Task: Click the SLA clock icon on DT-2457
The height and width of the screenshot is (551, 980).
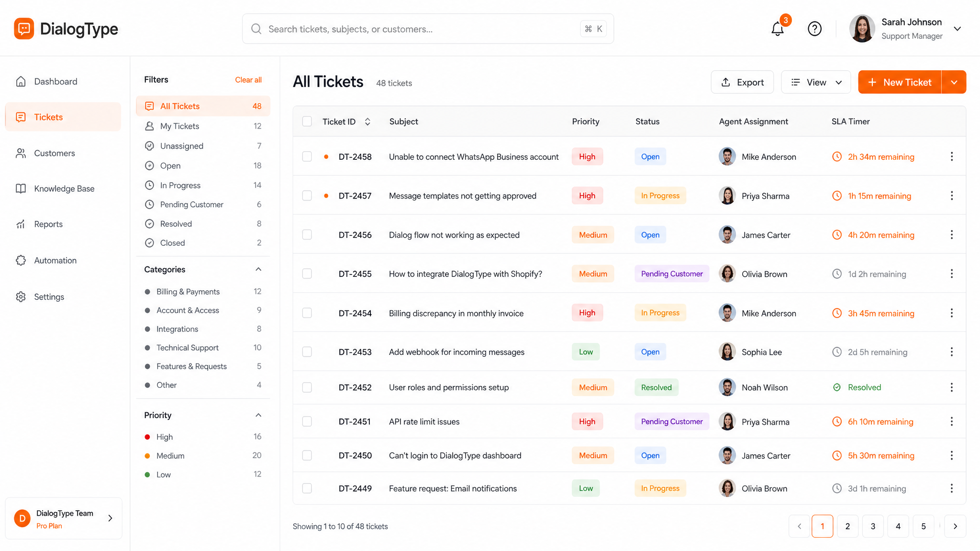Action: pos(836,196)
